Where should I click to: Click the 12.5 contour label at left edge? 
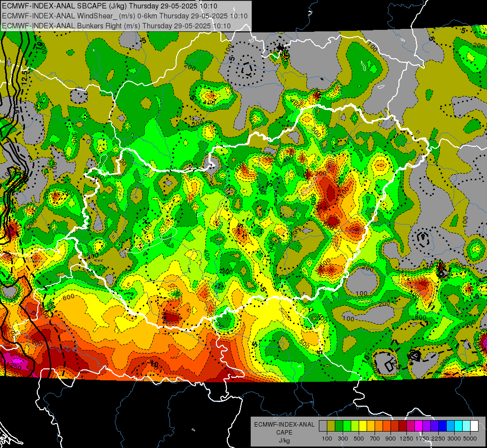[25, 78]
